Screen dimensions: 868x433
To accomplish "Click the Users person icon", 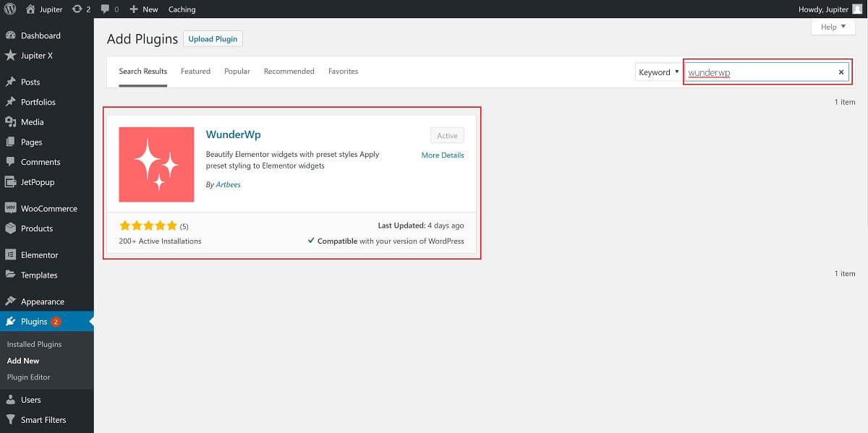I will coord(10,400).
